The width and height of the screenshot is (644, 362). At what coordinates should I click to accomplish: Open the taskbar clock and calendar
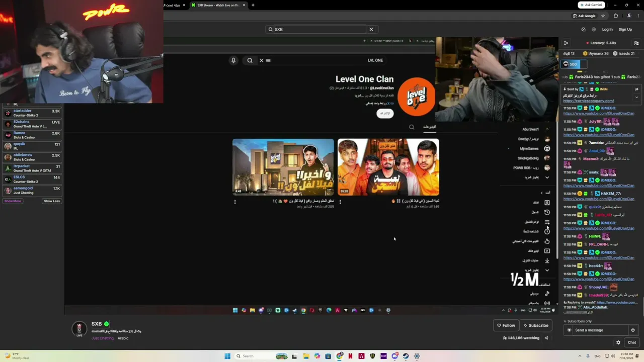tap(626, 356)
